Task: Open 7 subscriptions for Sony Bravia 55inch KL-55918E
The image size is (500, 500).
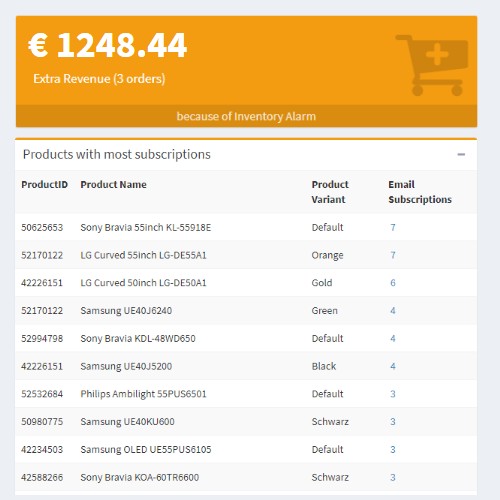Action: coord(393,227)
